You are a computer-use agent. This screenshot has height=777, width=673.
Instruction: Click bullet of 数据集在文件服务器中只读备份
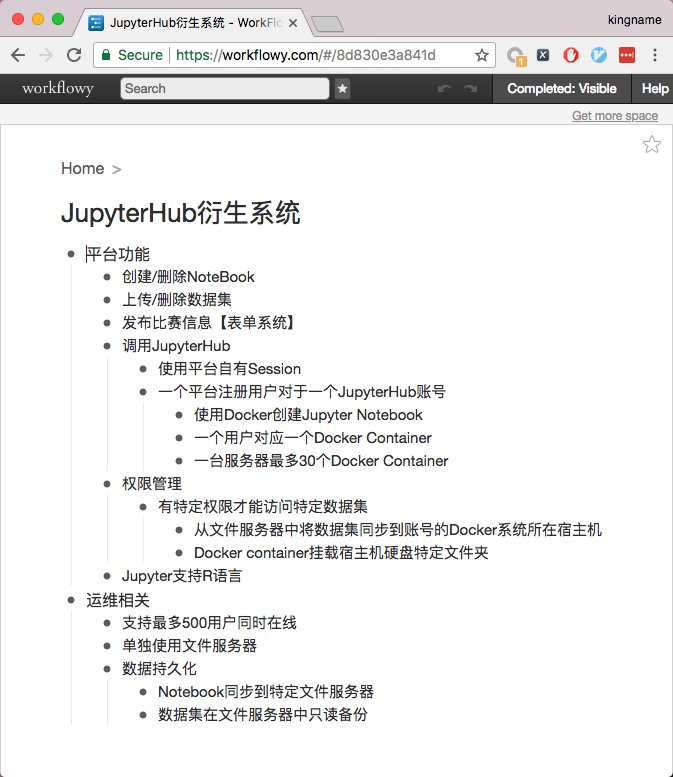click(x=143, y=715)
